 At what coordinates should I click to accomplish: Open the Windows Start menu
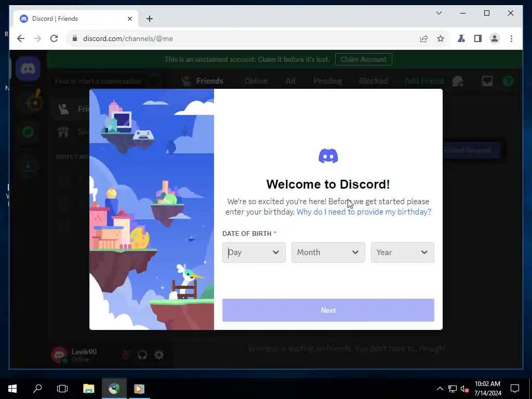tap(12, 389)
